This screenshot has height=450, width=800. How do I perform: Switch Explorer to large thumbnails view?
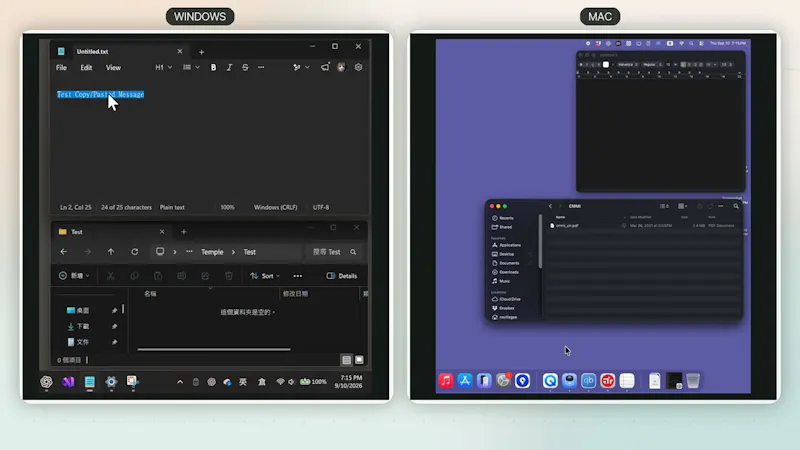click(x=359, y=360)
